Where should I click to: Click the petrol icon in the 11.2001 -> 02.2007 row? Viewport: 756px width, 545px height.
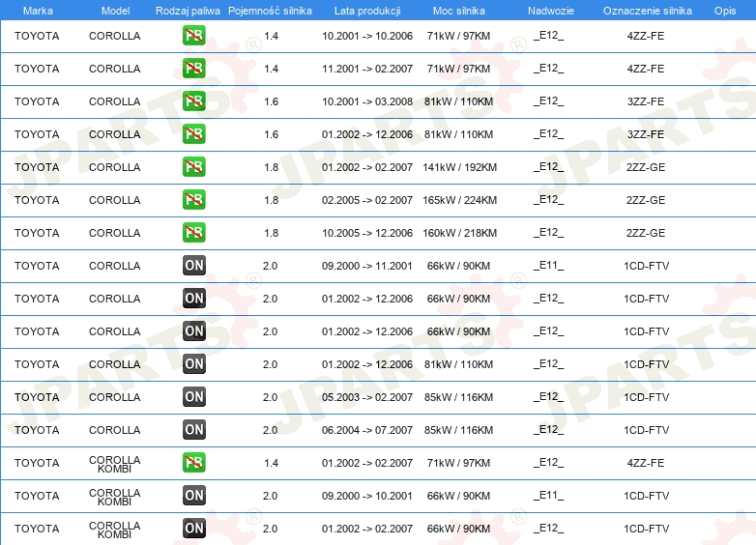pos(194,69)
